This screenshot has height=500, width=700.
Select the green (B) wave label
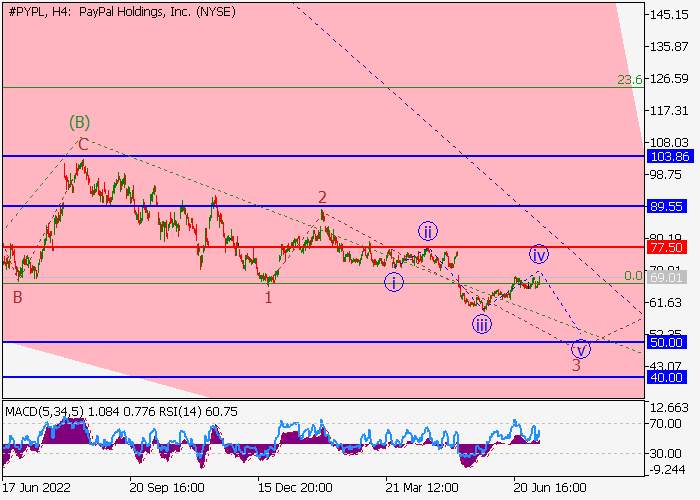click(x=79, y=122)
